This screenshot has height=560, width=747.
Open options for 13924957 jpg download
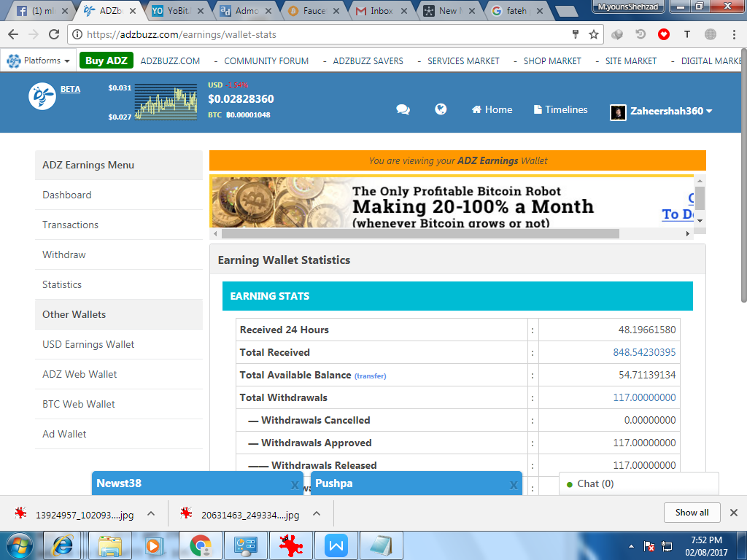point(151,513)
